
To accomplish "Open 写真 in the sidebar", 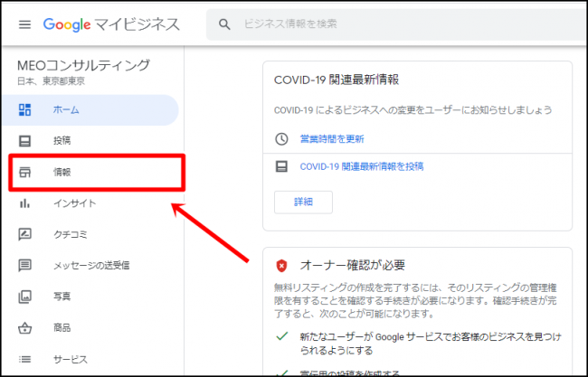I will pos(90,297).
